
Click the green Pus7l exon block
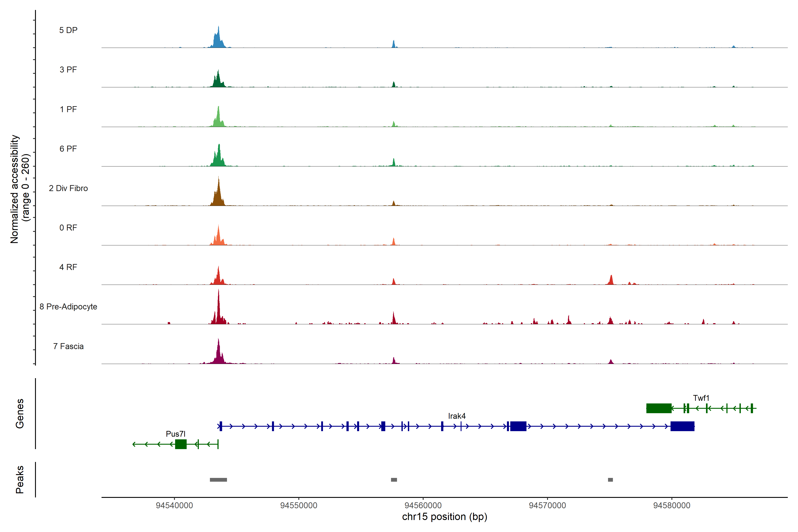[x=180, y=444]
